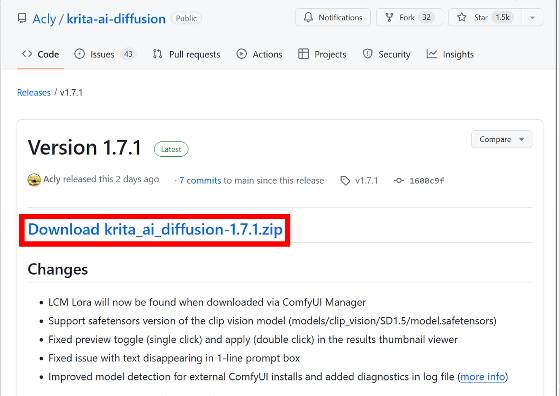Click the Notifications bell button

[x=333, y=17]
